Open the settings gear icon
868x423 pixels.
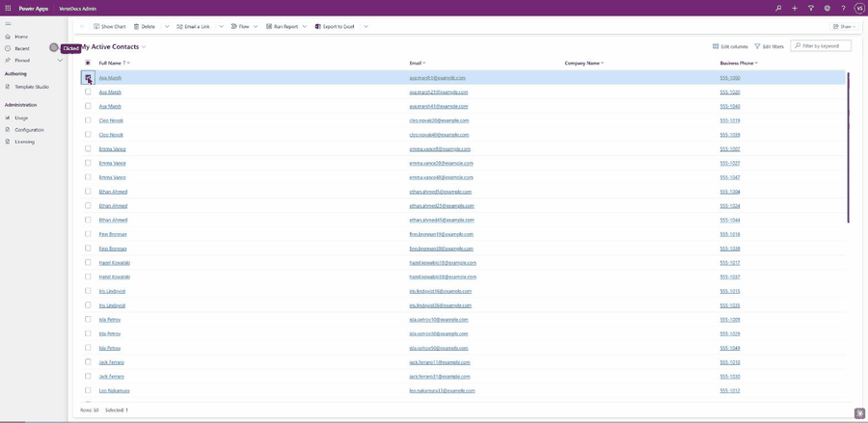point(827,9)
